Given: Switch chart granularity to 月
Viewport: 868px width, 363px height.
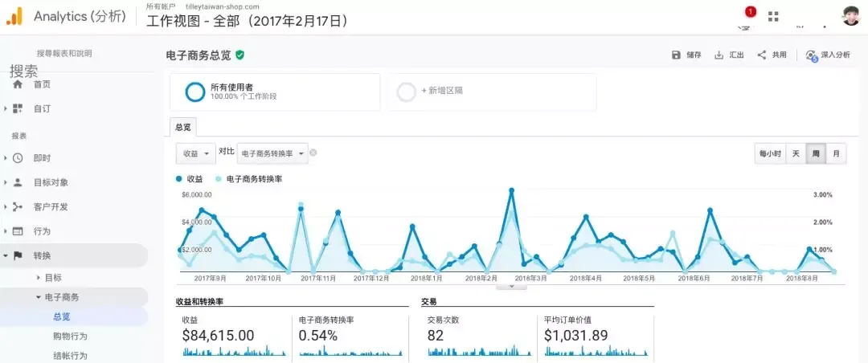Looking at the screenshot, I should pyautogui.click(x=836, y=153).
